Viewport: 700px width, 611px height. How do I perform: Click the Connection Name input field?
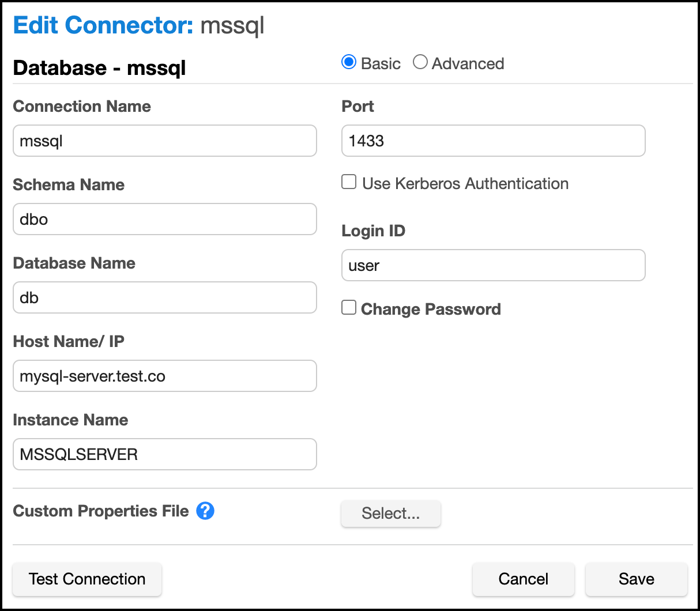point(165,141)
